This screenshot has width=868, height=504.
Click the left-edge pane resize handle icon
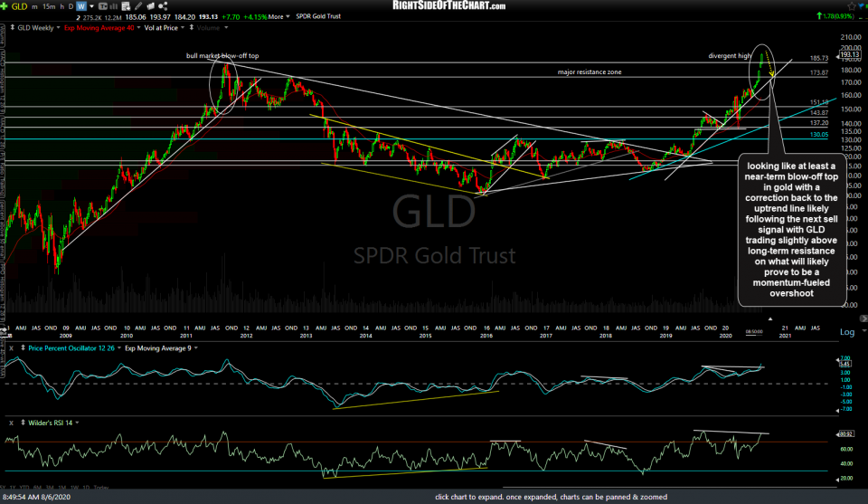coord(4,331)
